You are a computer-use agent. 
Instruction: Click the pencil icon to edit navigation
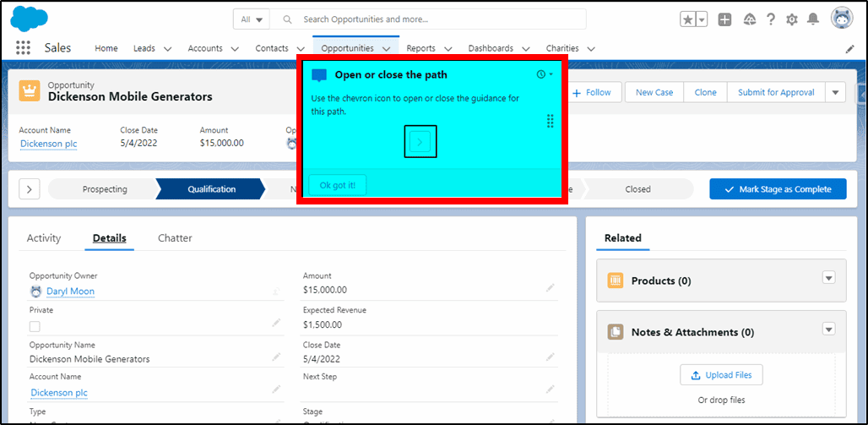click(849, 49)
